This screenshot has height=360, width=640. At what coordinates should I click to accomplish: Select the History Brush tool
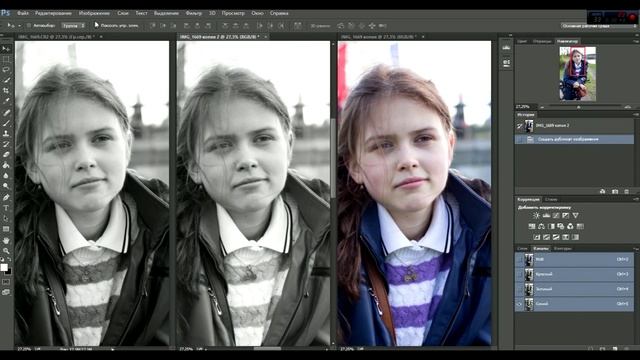6,144
